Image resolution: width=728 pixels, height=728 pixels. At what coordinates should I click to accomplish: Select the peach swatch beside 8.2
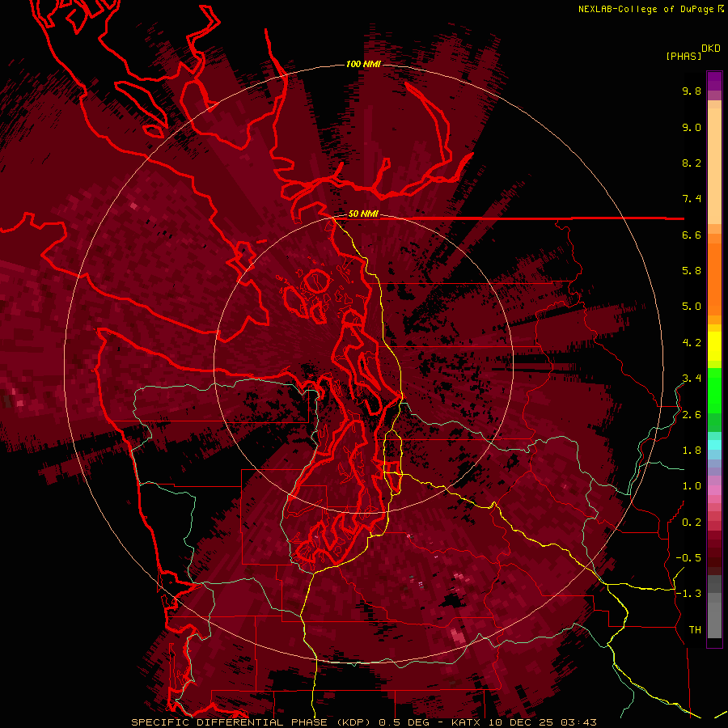pos(714,166)
